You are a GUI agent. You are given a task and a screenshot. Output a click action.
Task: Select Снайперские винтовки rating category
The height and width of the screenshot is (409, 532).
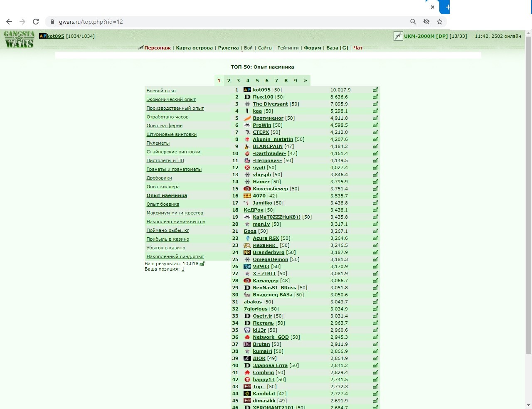pos(173,152)
